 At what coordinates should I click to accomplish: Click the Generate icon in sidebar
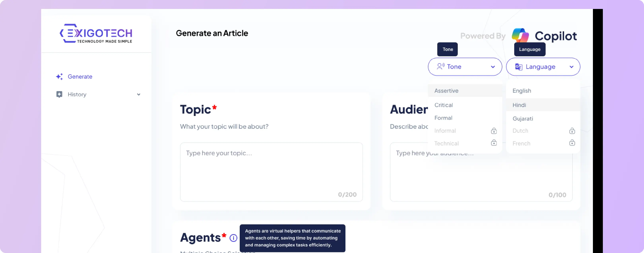60,76
